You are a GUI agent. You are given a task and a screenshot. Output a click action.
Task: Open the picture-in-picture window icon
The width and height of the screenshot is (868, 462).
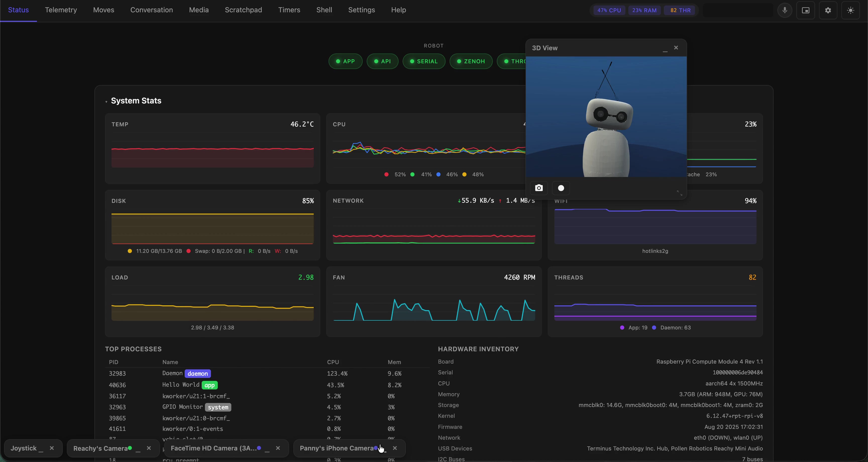point(806,10)
